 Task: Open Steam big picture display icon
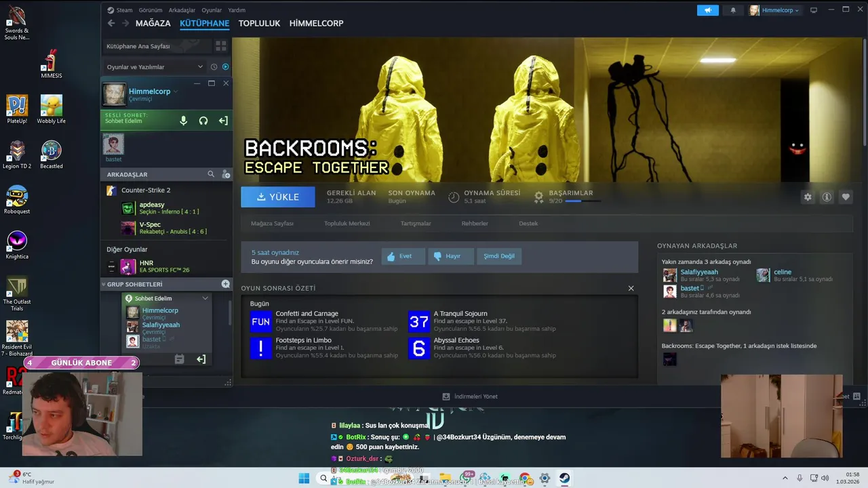click(x=814, y=10)
